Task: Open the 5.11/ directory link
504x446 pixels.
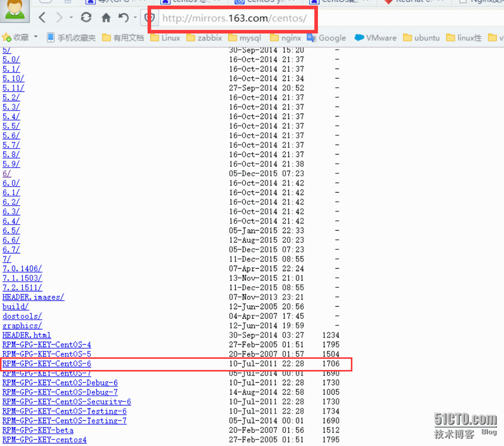Action: click(13, 88)
